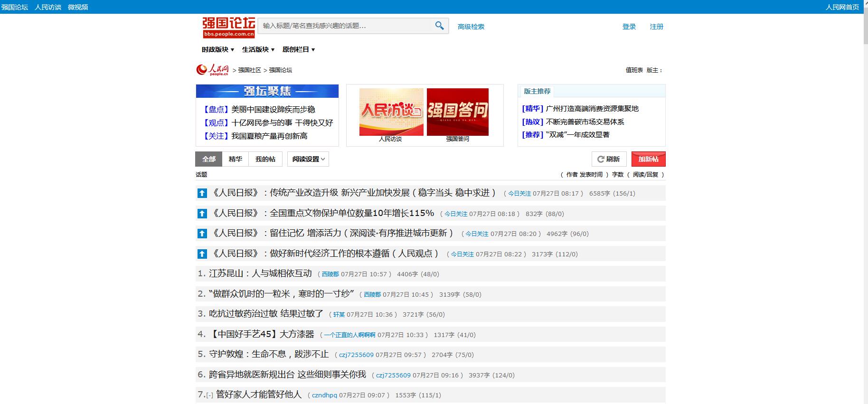Open post 做群众饥时的一粒米，寒时的一寸纱
This screenshot has width=868, height=404.
(282, 294)
